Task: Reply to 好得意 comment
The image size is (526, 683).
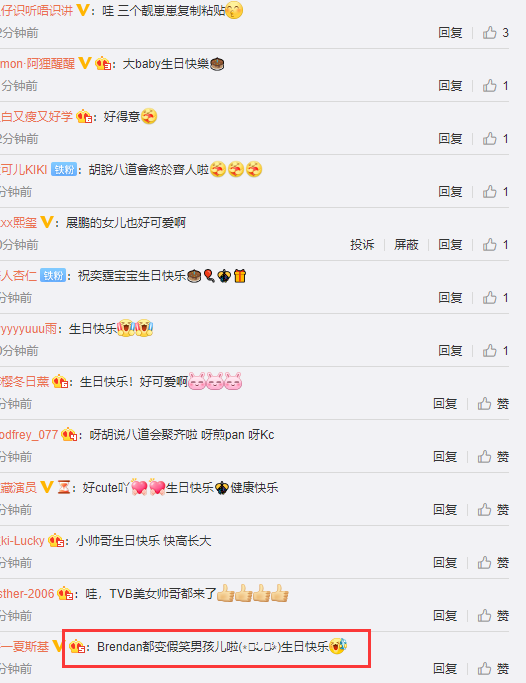Action: click(450, 139)
